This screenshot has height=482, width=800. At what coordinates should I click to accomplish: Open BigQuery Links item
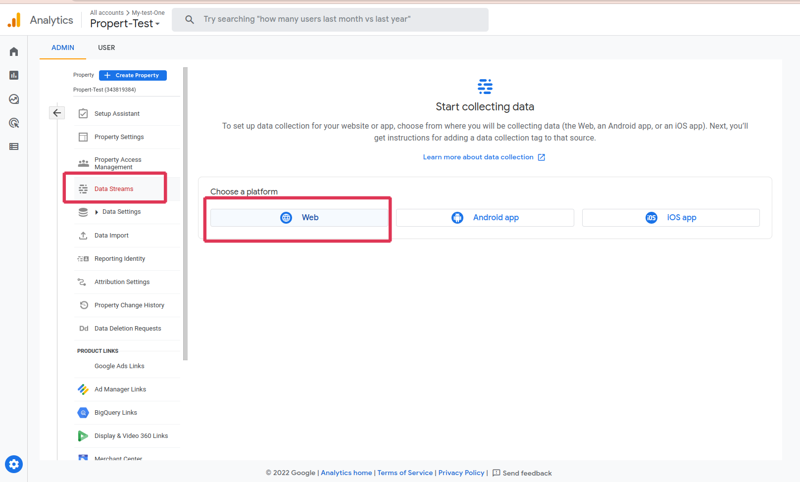click(x=115, y=413)
